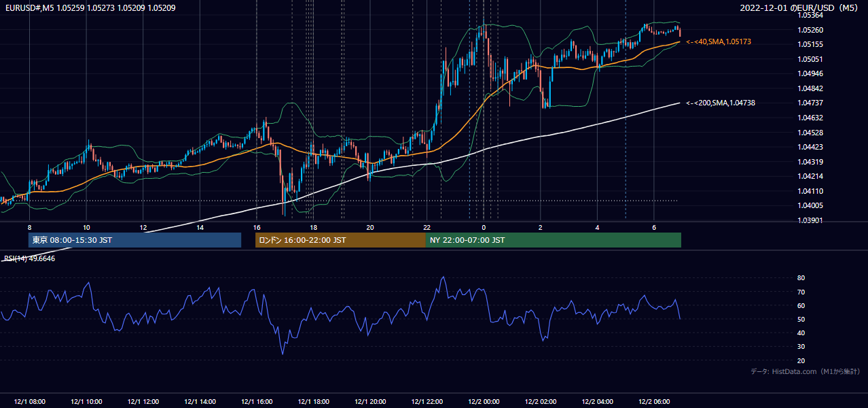Viewport: 868px width, 408px height.
Task: Select the 40 SMA label reading 1.05173
Action: click(x=719, y=42)
